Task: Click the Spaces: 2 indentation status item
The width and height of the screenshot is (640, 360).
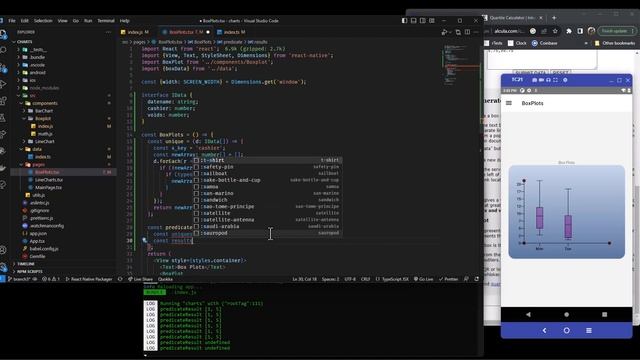Action: click(x=330, y=279)
